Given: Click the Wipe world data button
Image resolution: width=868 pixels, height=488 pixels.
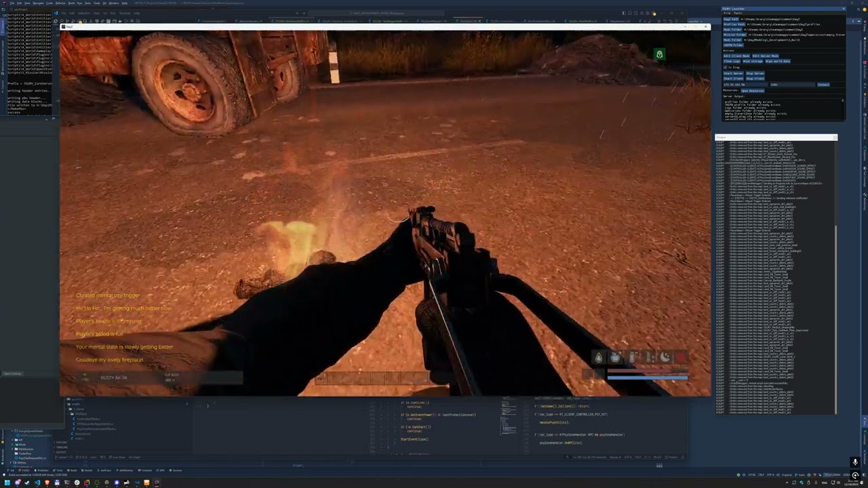Looking at the screenshot, I should coord(778,61).
